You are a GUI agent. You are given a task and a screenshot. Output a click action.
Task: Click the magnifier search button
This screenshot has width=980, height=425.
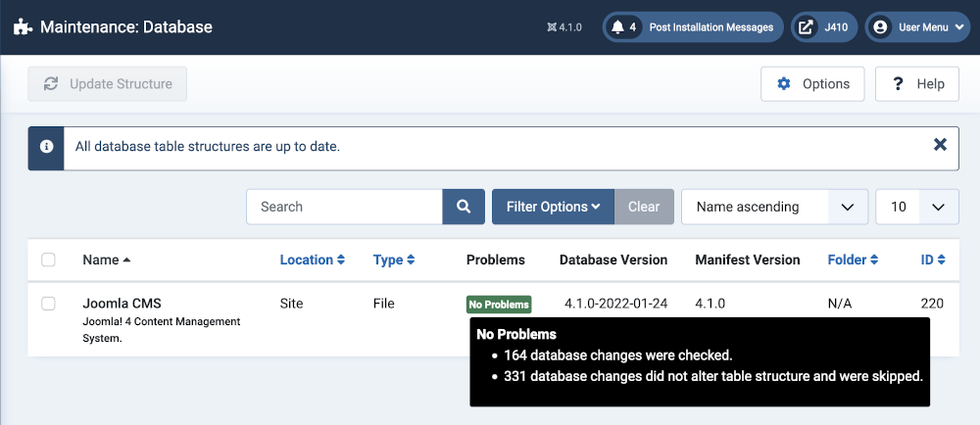464,207
